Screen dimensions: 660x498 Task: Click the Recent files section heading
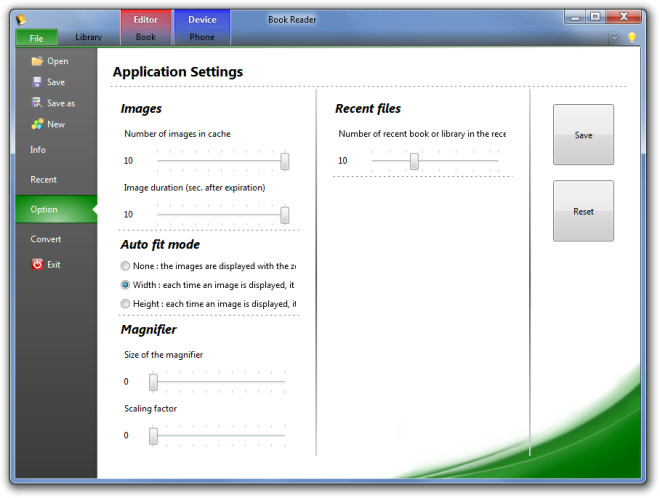[368, 109]
